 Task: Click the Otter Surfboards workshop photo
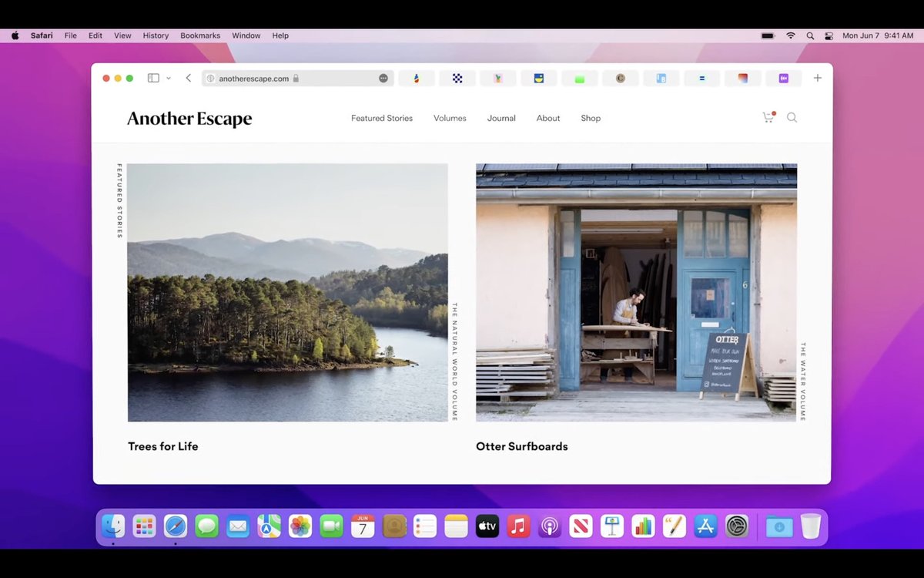pyautogui.click(x=637, y=293)
